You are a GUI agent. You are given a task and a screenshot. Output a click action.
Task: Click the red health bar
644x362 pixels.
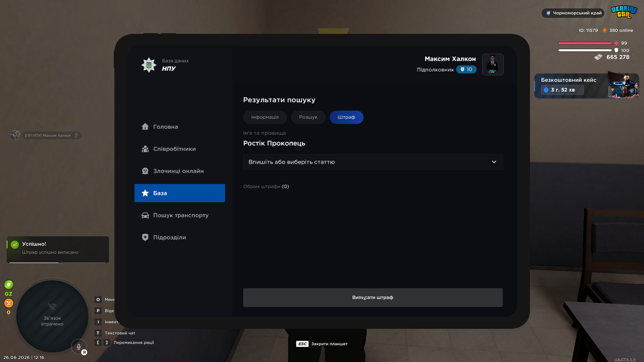click(585, 43)
